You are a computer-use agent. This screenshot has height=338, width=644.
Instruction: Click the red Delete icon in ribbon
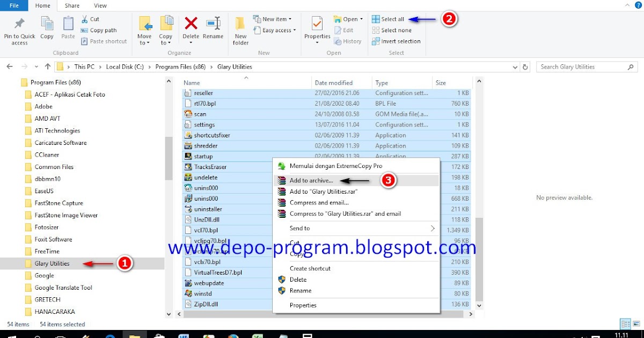(191, 23)
